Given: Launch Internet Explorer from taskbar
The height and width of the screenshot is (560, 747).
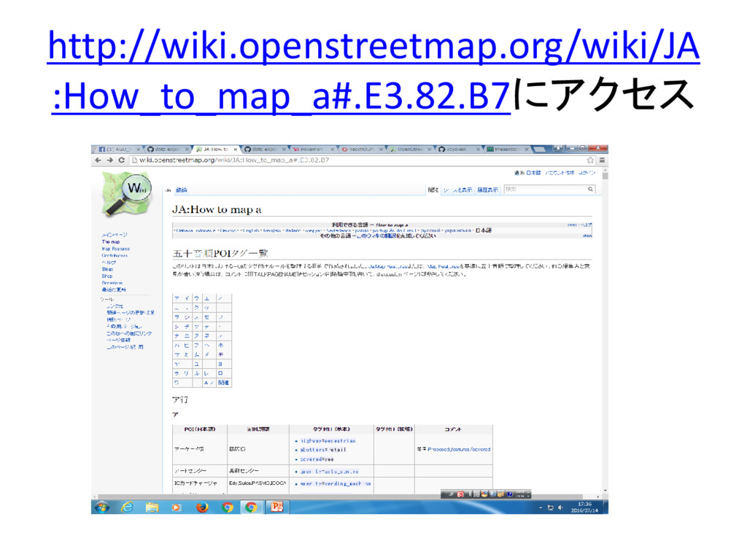Looking at the screenshot, I should (127, 507).
